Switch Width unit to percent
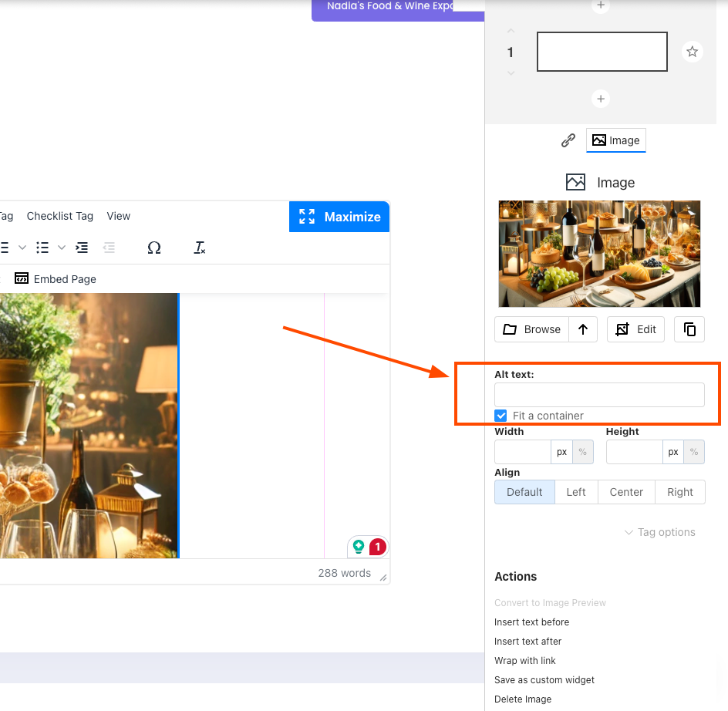728x711 pixels. pyautogui.click(x=583, y=452)
